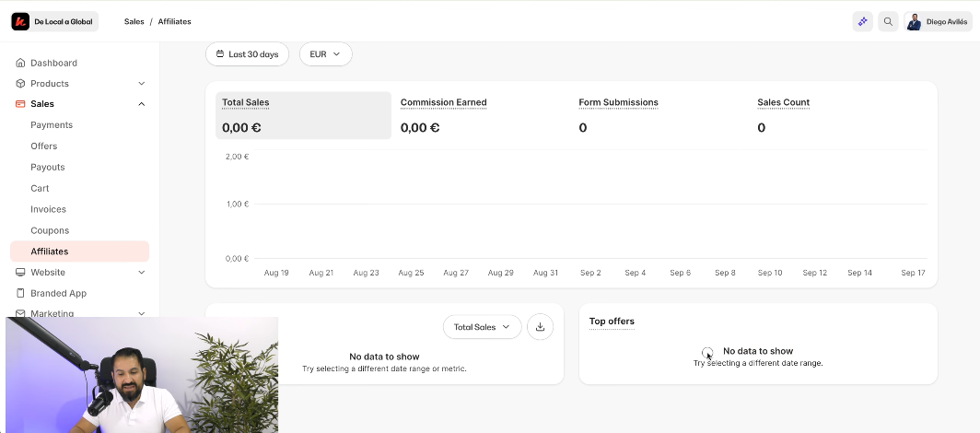
Task: Select the Commission Earned metric tab
Action: click(443, 103)
